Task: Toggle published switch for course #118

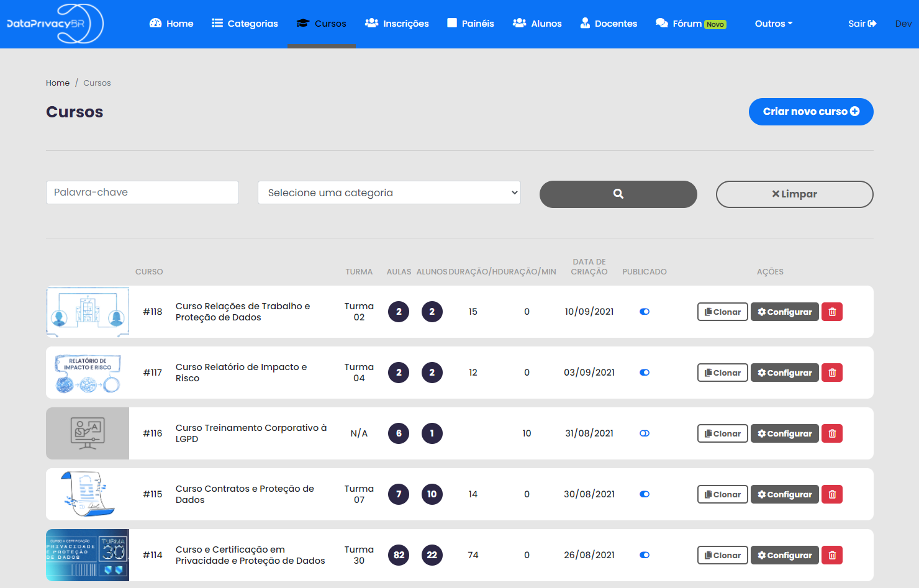Action: (645, 312)
